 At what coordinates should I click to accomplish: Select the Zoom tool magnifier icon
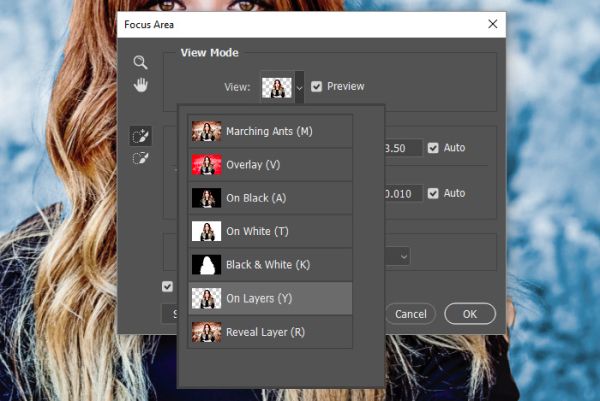coord(140,62)
